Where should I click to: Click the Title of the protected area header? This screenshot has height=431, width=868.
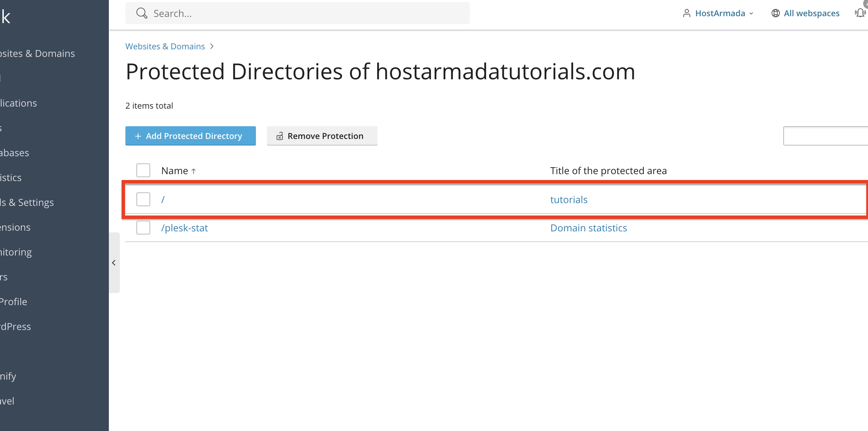(x=608, y=171)
